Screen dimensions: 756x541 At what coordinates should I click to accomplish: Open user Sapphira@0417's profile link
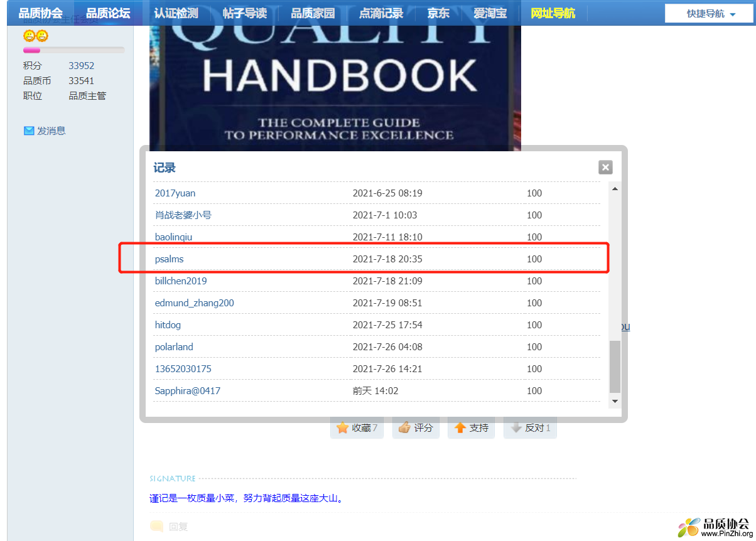tap(188, 391)
